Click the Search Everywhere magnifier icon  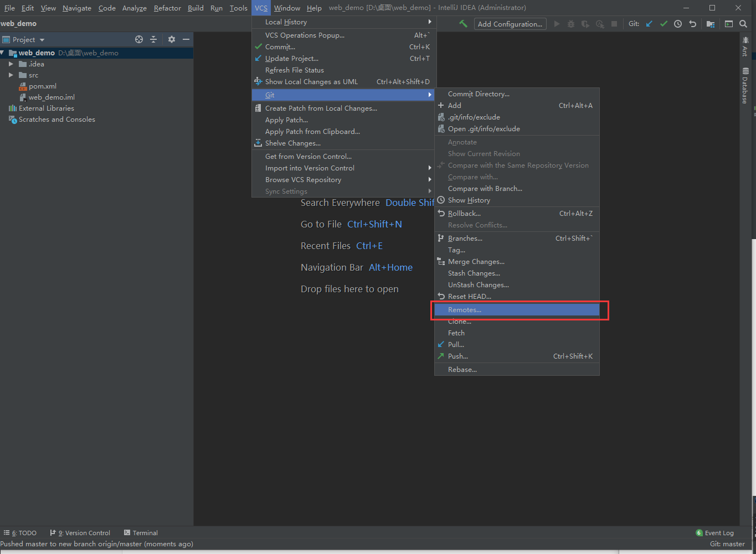click(x=743, y=24)
